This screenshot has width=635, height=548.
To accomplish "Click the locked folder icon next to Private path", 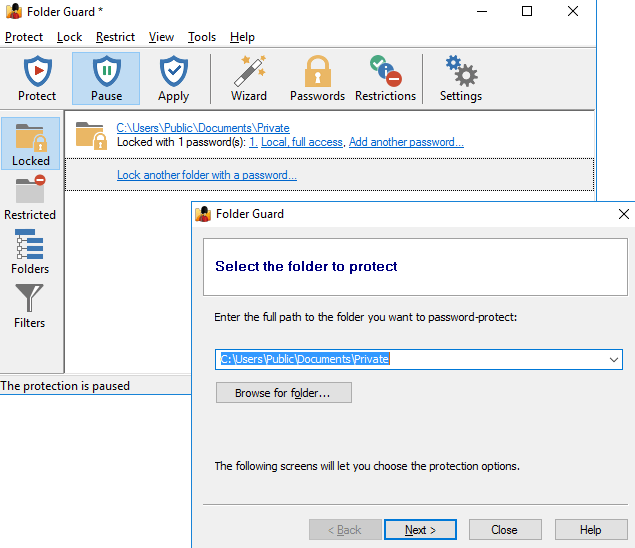I will click(x=92, y=136).
